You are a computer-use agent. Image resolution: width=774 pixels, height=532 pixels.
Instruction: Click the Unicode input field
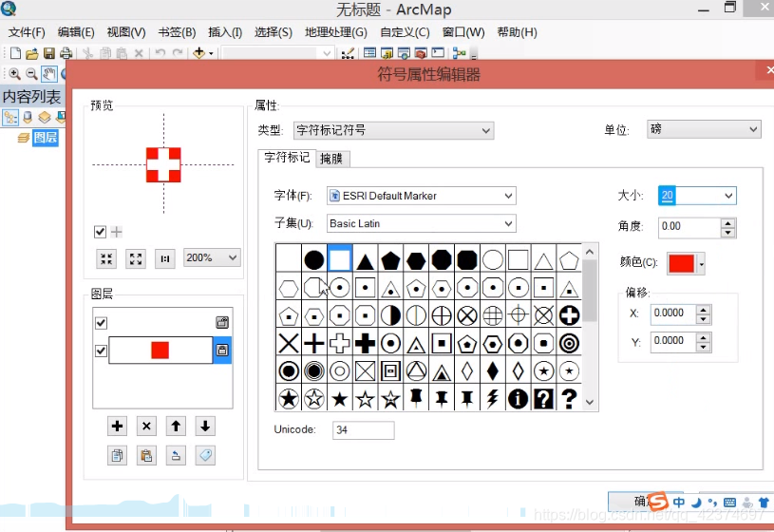pyautogui.click(x=364, y=429)
